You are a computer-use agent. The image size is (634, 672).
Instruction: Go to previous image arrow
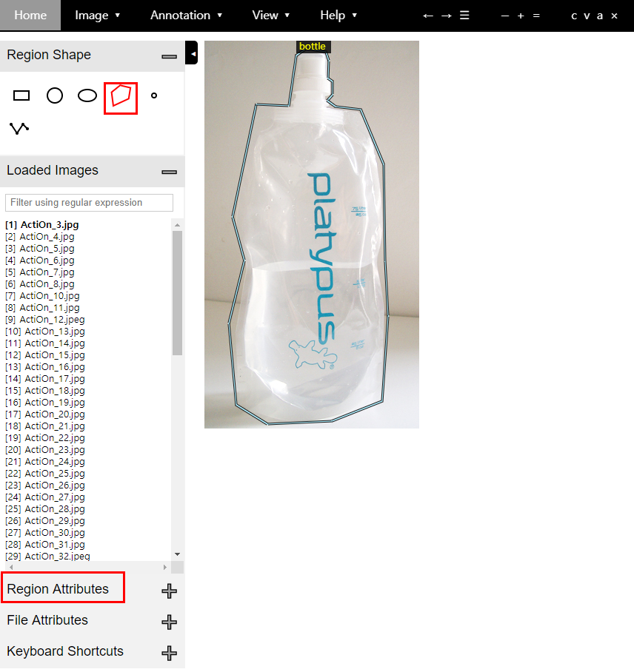tap(427, 16)
